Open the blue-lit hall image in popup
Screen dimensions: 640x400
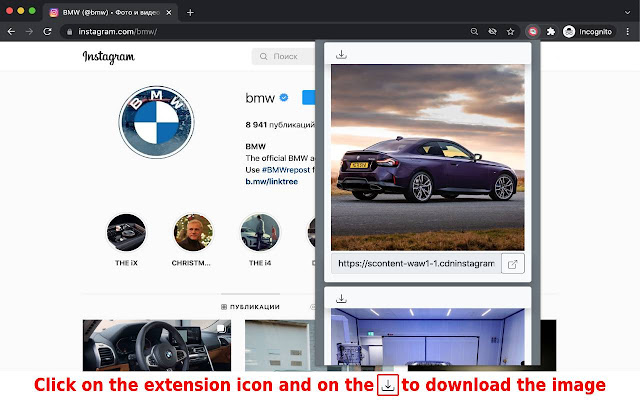[427, 337]
